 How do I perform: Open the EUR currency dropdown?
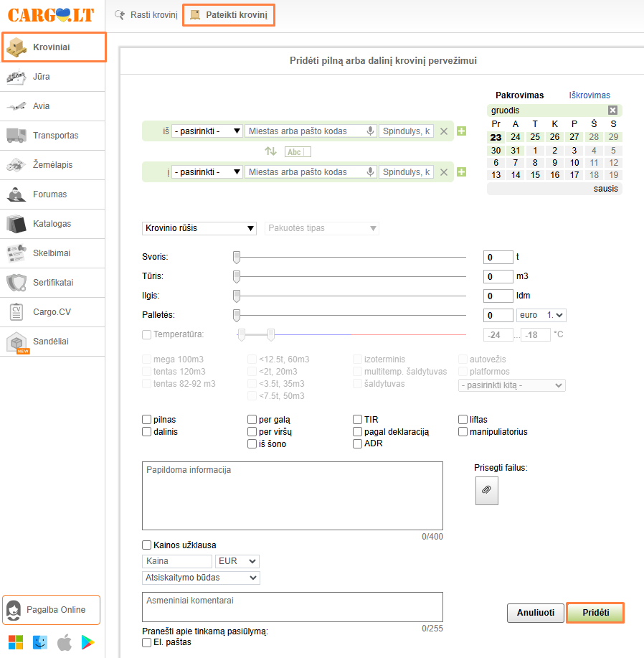[242, 561]
